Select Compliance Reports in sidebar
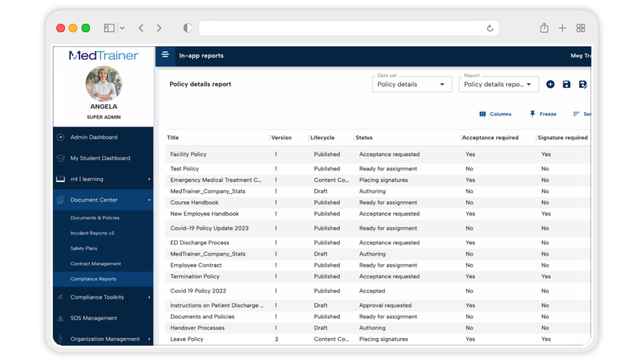This screenshot has height=362, width=644. point(93,279)
